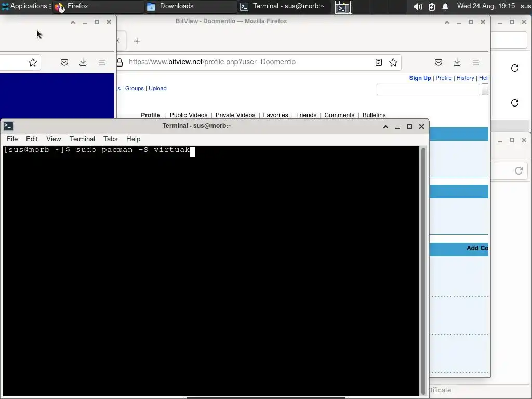Open Friends tab on BitView profile
Viewport: 532px width, 399px height.
point(306,115)
